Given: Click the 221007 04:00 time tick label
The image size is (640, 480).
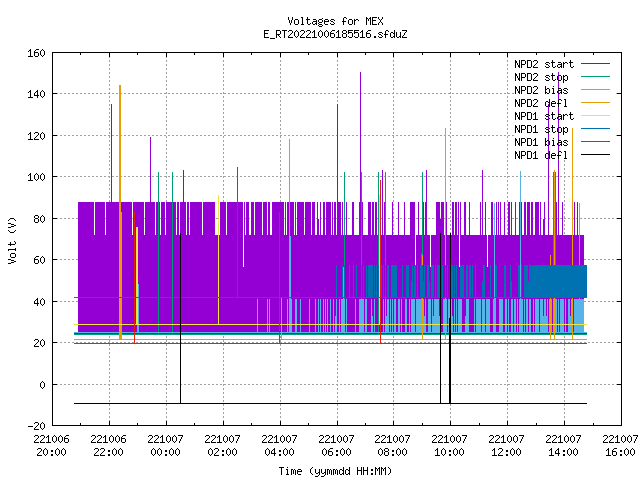Looking at the screenshot, I should pos(280,446).
